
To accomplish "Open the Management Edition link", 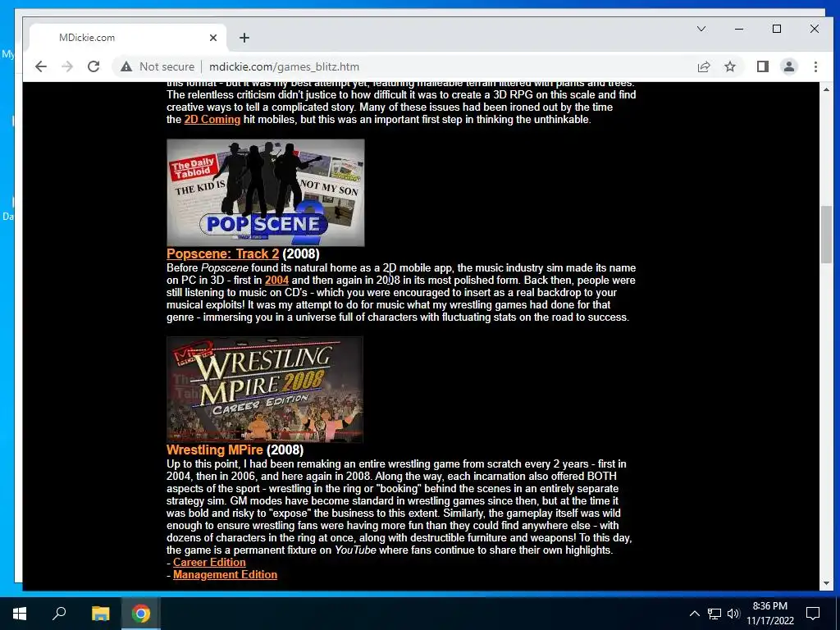I will (225, 575).
